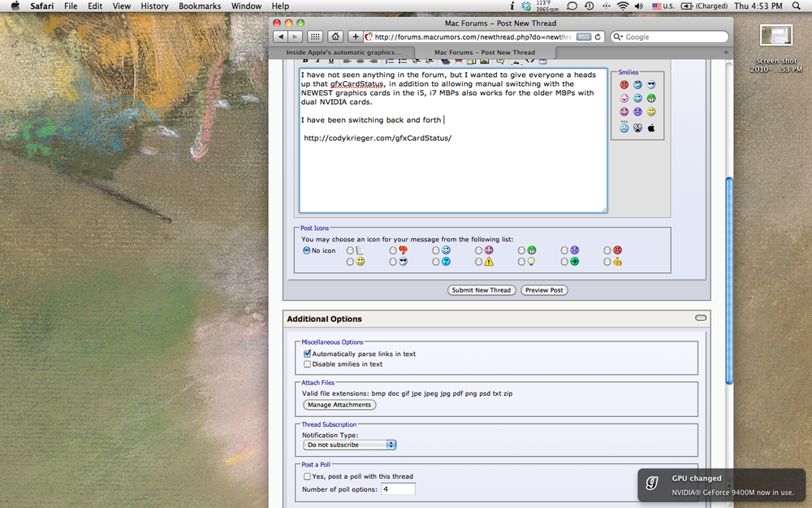Go forward with Safari's forward arrow
The height and width of the screenshot is (508, 812).
[296, 37]
